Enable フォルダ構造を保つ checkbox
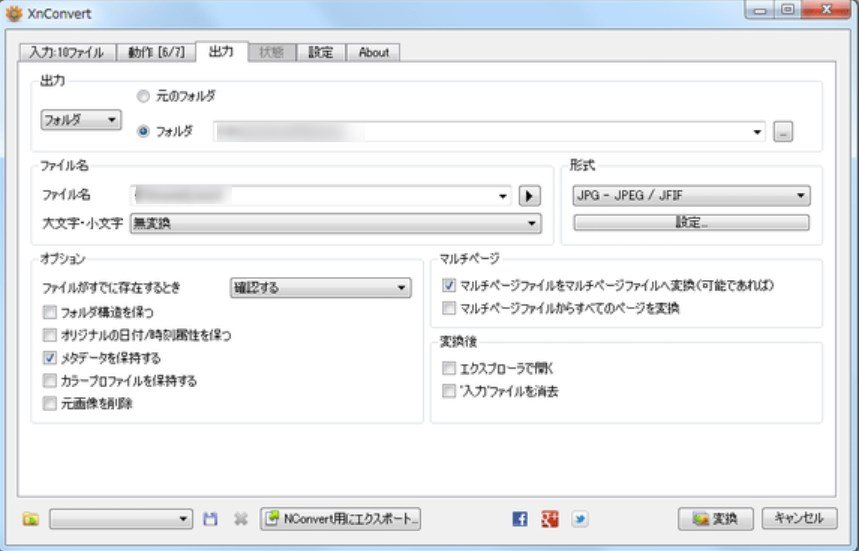This screenshot has width=859, height=551. (50, 312)
